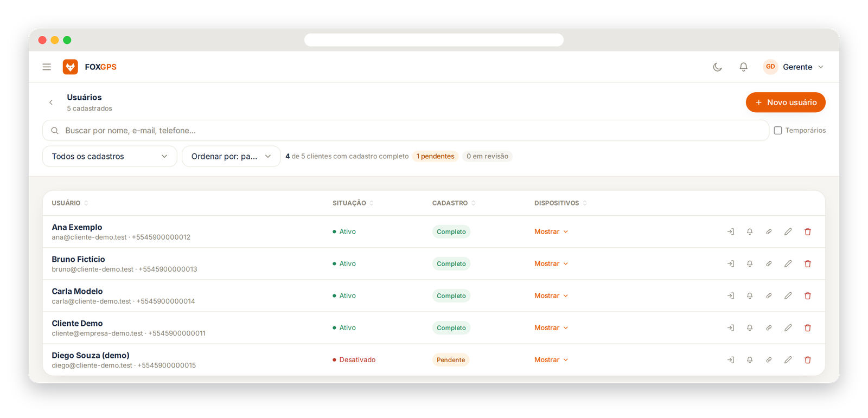Expand Mostrar devices for Ana Exemplo
Screen dimensions: 868x418
pos(551,232)
